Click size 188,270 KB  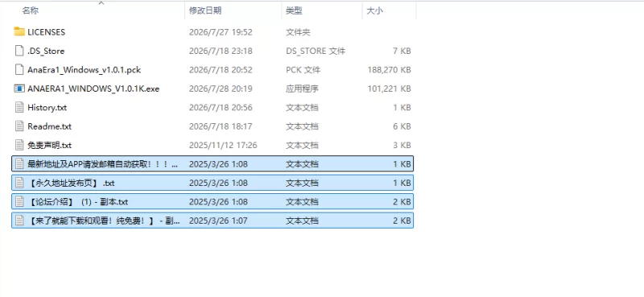click(x=389, y=70)
